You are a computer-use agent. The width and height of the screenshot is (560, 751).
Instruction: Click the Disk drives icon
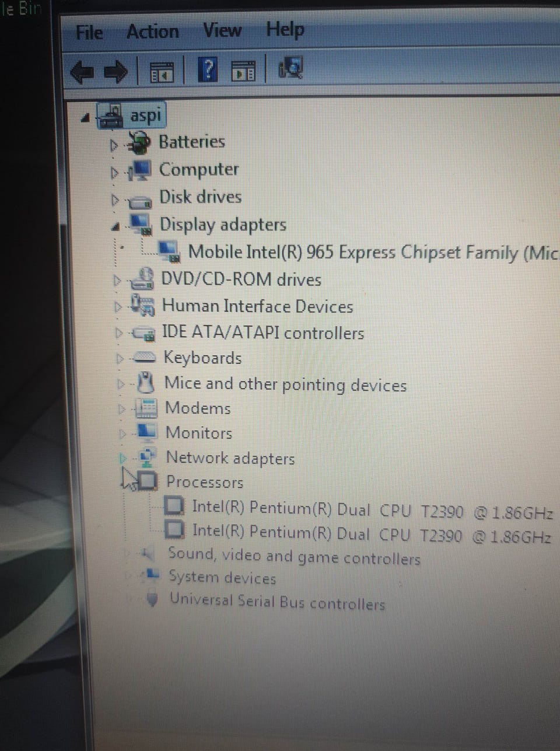point(140,201)
